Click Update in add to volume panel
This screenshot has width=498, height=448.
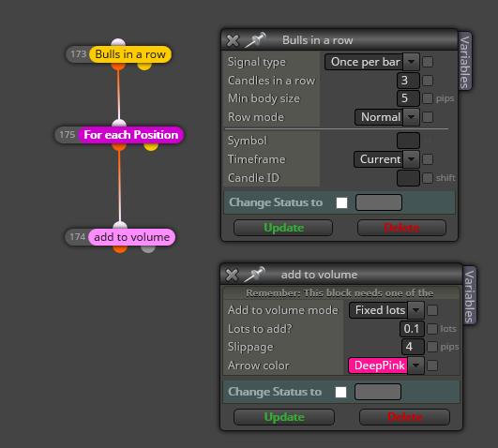[284, 417]
